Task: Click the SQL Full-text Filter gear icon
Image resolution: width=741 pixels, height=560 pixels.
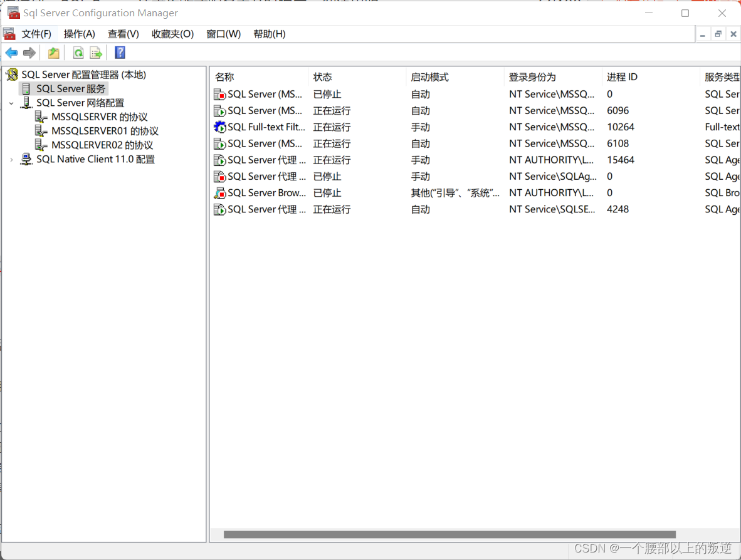Action: pyautogui.click(x=219, y=127)
